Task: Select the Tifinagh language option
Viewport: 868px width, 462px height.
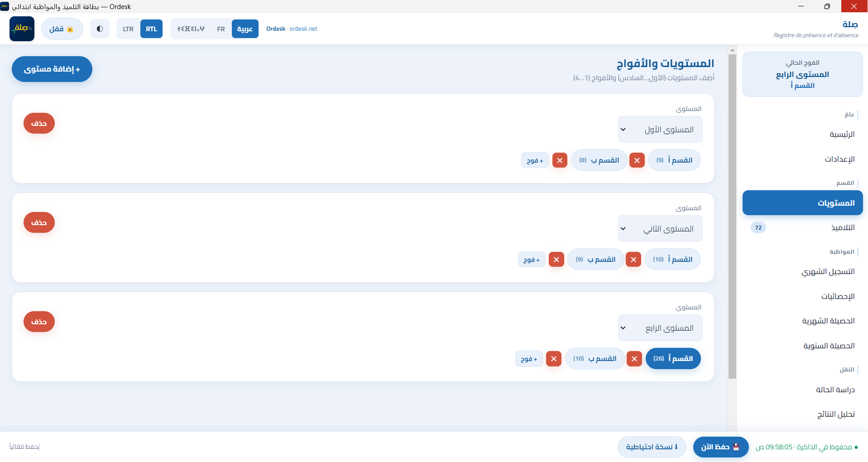Action: tap(191, 29)
